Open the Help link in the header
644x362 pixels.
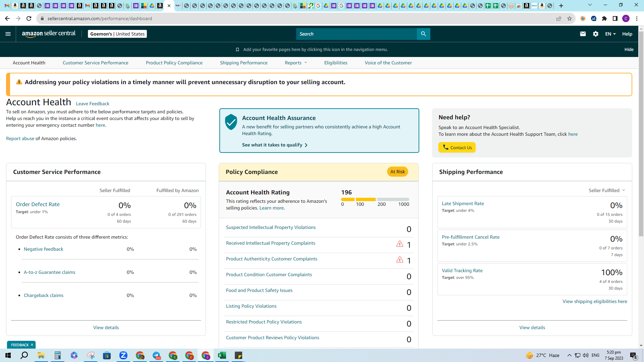click(627, 34)
